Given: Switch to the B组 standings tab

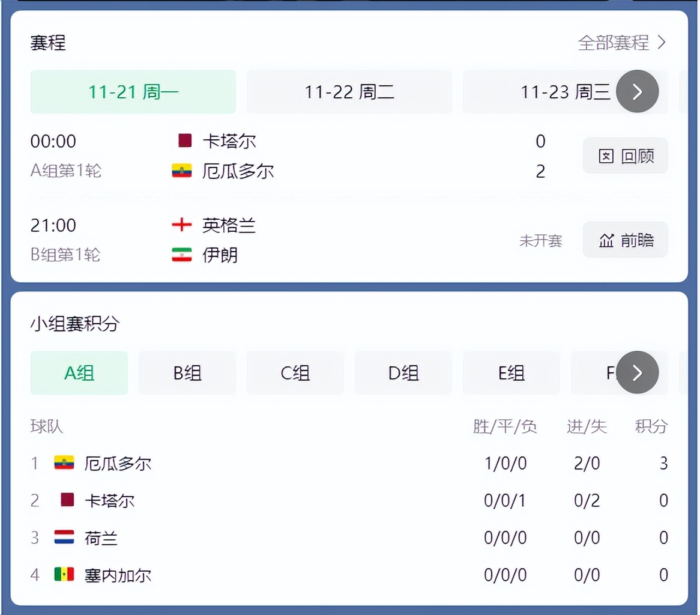Looking at the screenshot, I should pos(187,372).
